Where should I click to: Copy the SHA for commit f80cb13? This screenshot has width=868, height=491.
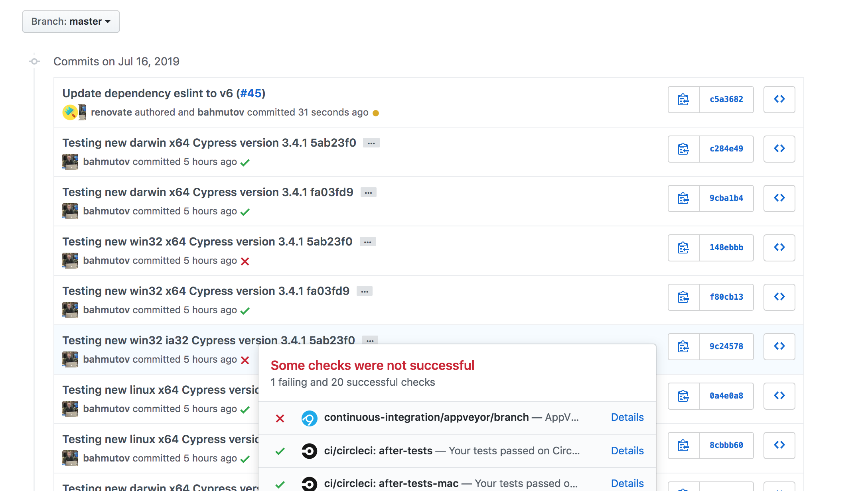coord(683,297)
